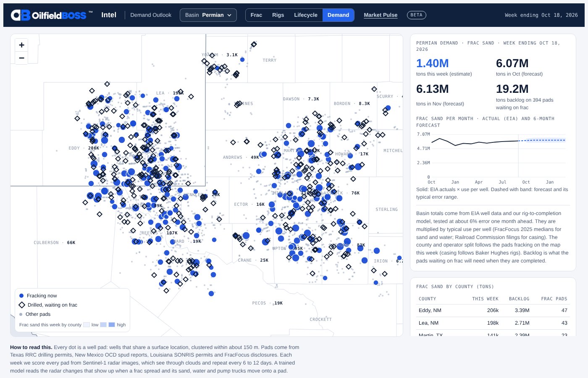Select the Demand tab
588x378 pixels.
pyautogui.click(x=338, y=15)
